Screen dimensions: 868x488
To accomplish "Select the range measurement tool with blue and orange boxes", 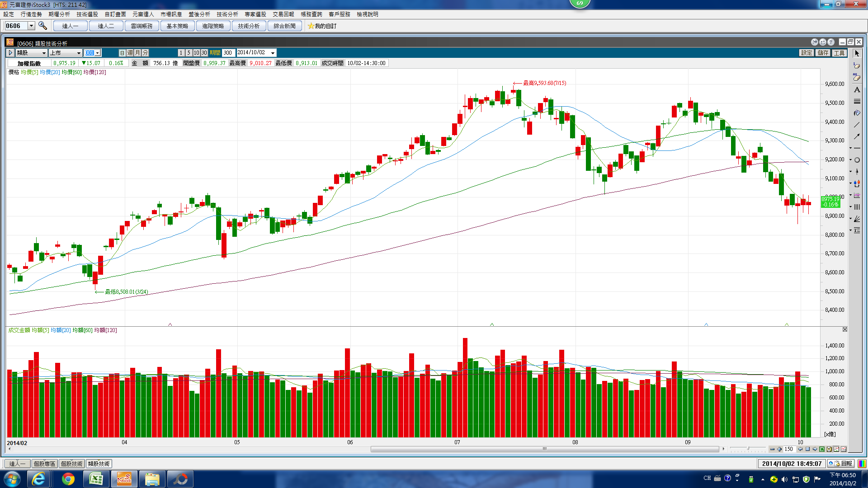I will (x=857, y=183).
